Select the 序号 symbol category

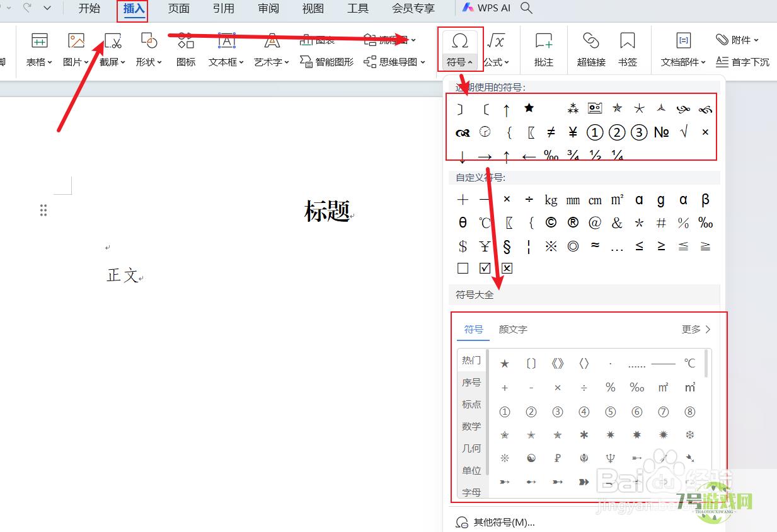pyautogui.click(x=471, y=382)
